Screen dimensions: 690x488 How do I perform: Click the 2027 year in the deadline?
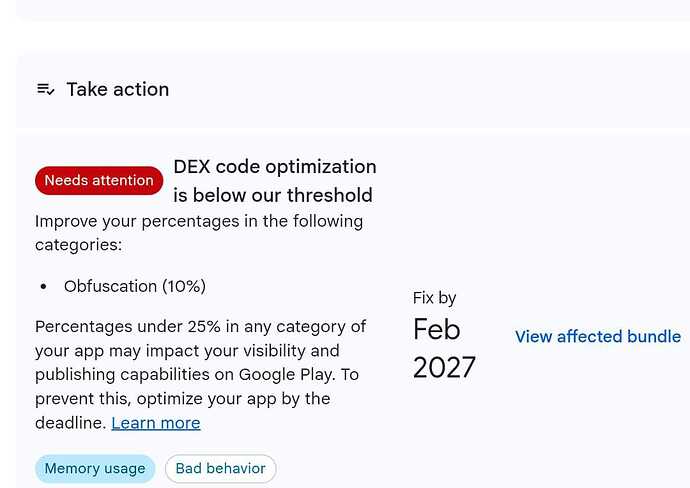(444, 367)
